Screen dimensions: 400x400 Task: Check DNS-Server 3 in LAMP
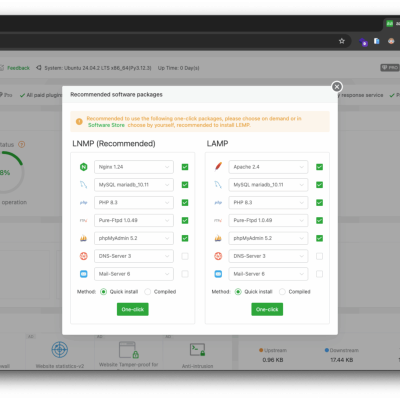pos(319,256)
